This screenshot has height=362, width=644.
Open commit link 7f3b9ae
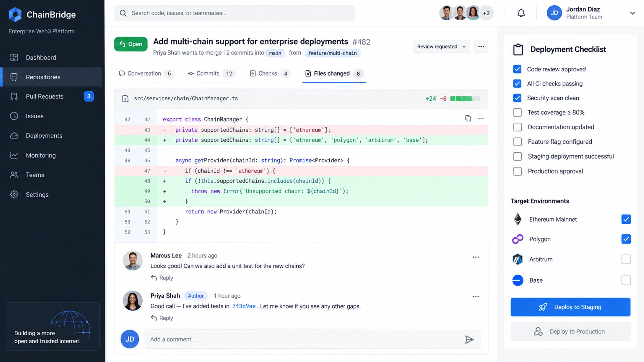[x=244, y=306]
